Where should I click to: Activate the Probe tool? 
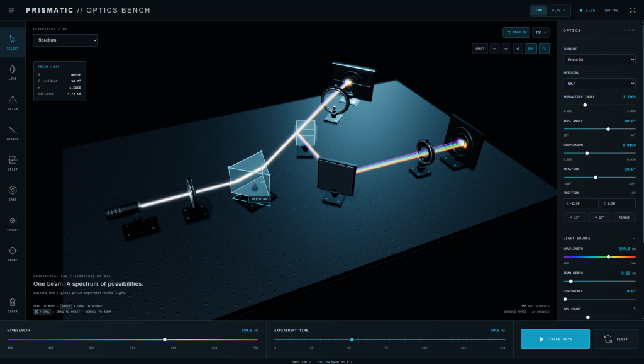coord(13,254)
